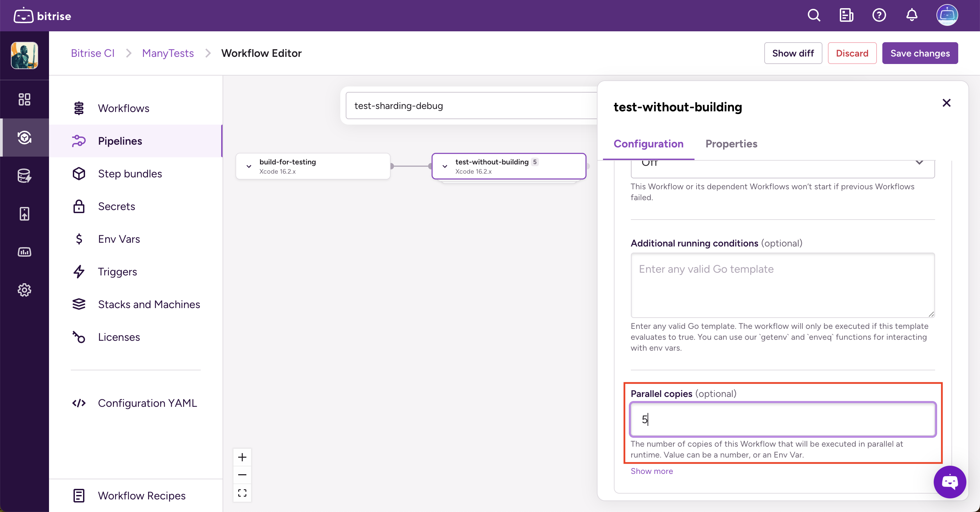This screenshot has height=512, width=980.
Task: Click the Step bundles cube icon
Action: coord(79,174)
